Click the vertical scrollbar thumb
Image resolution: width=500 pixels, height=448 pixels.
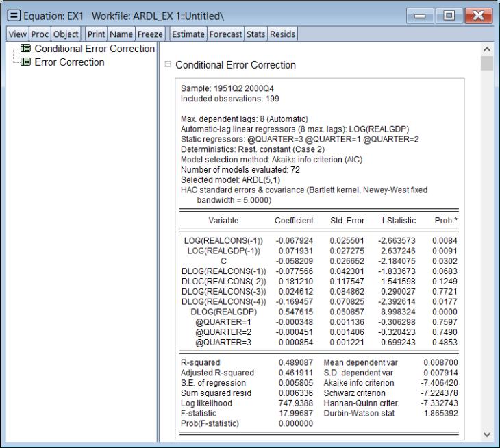click(487, 65)
